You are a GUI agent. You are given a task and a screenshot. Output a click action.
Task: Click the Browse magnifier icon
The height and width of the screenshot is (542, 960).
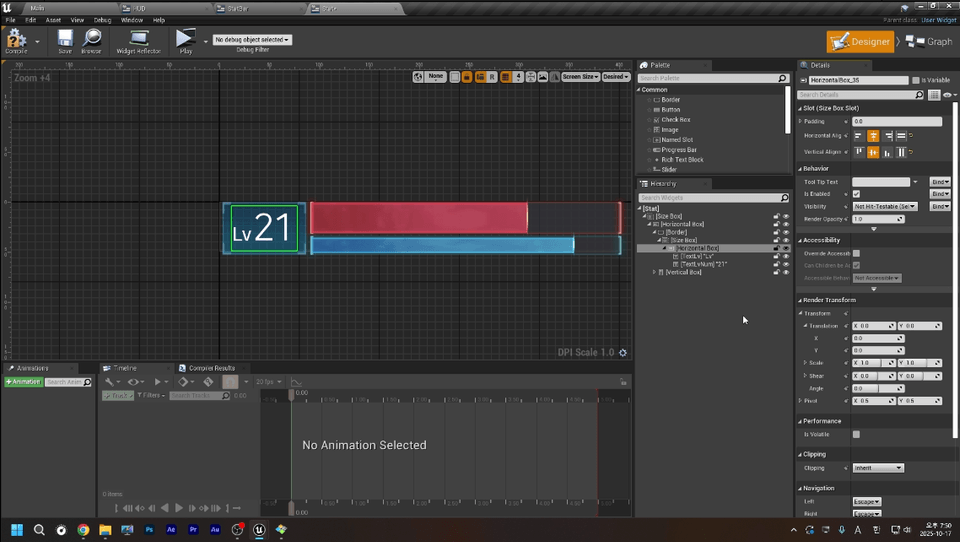click(x=91, y=39)
